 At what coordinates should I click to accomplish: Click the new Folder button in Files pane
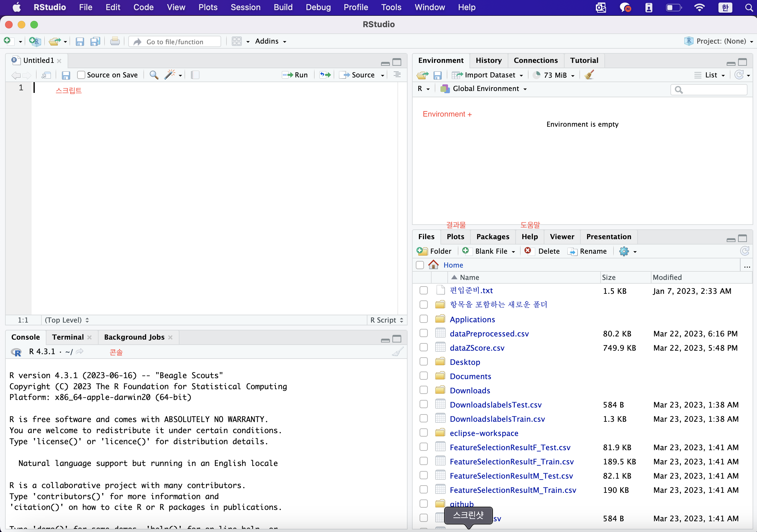[x=434, y=251]
